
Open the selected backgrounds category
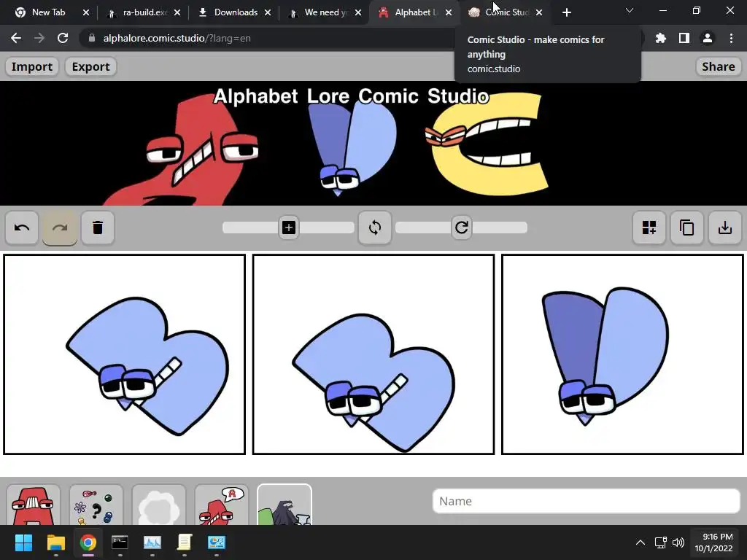coord(285,505)
